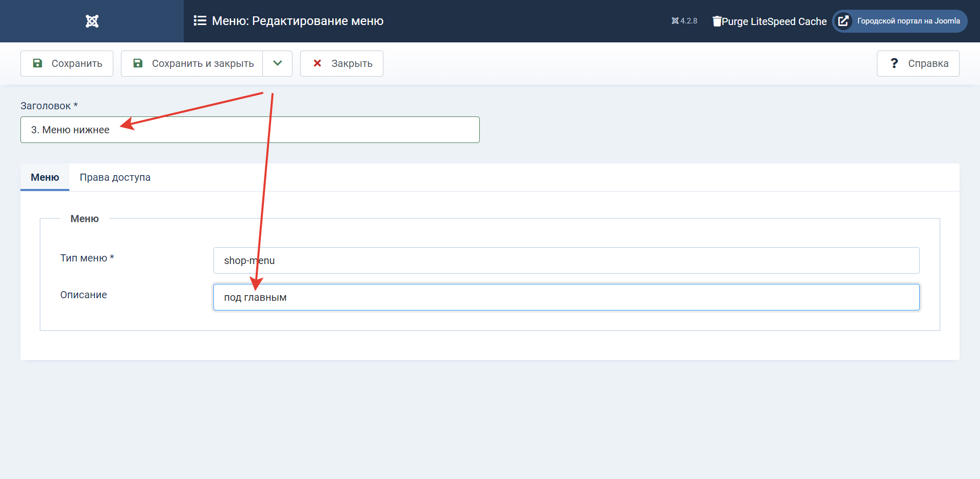The height and width of the screenshot is (479, 980).
Task: Click the question mark icon on Справка
Action: click(894, 63)
